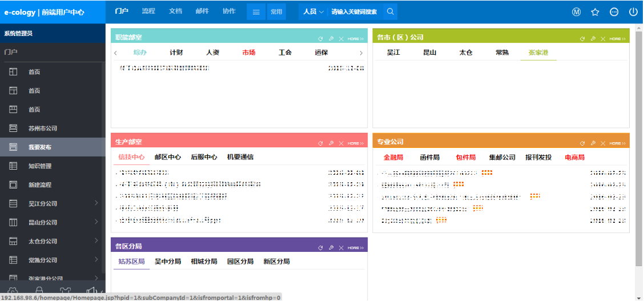Screen dimensions: 644x301
Task: Switch to the 人资 tab
Action: [x=212, y=53]
